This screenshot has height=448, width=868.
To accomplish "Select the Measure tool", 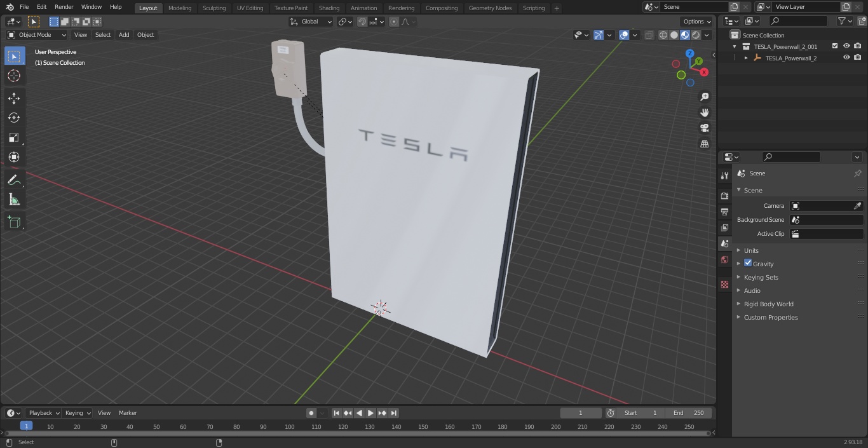I will (14, 200).
